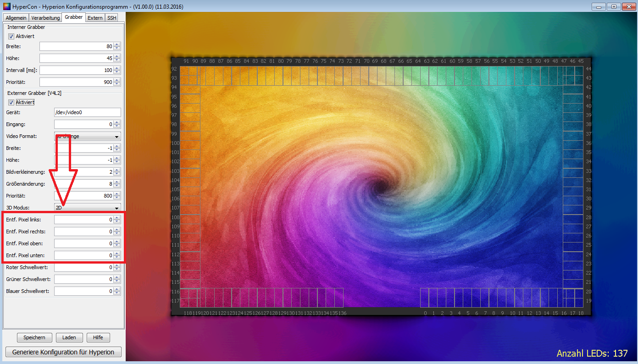The height and width of the screenshot is (364, 638).
Task: Click the Gerät input field
Action: coord(87,113)
